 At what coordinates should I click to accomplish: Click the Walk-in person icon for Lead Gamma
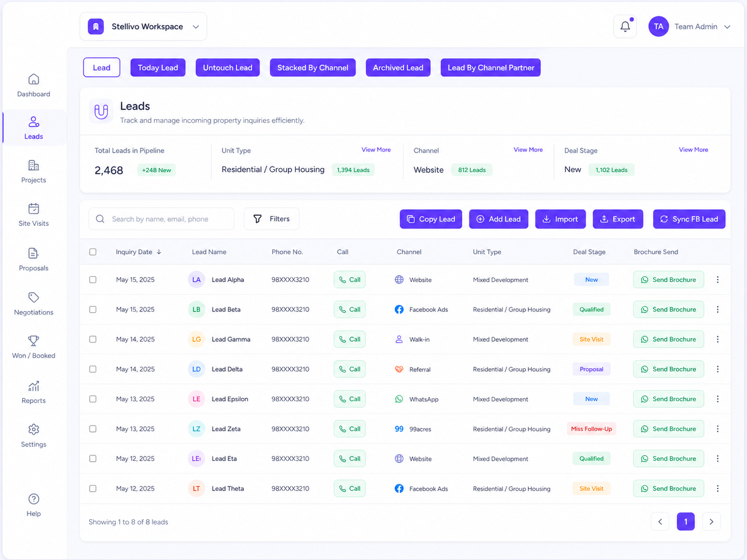[x=399, y=339]
